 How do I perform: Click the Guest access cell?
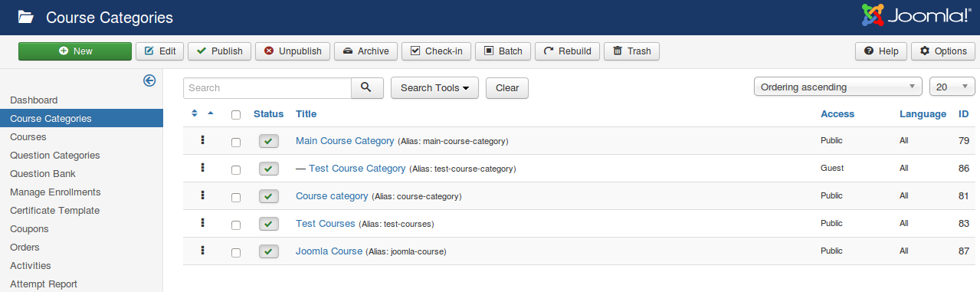[832, 169]
